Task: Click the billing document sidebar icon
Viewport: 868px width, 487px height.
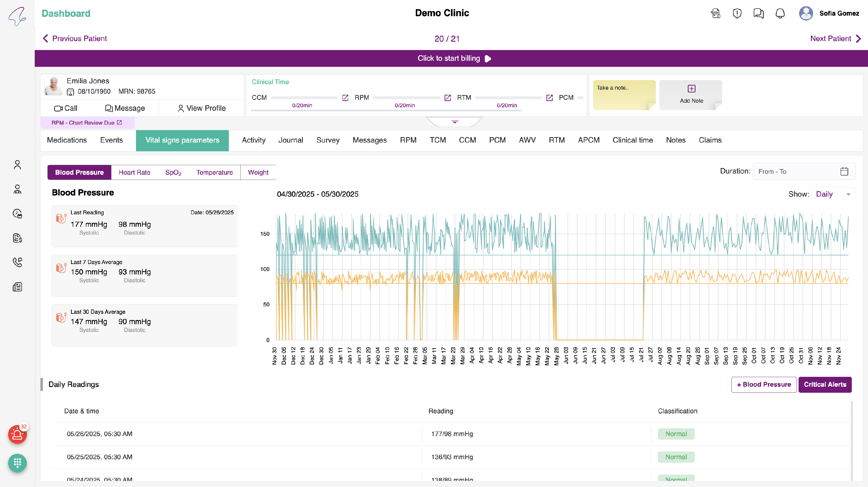Action: [x=17, y=238]
